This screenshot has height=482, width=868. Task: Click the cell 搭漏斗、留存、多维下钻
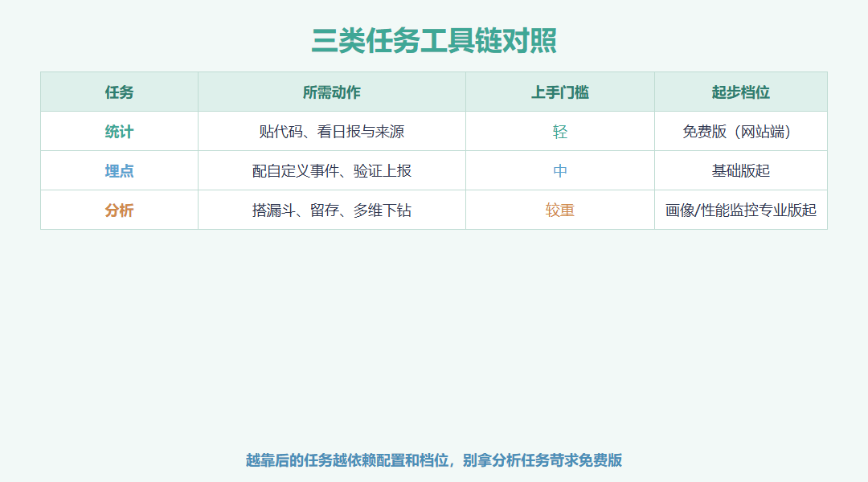[x=332, y=210]
